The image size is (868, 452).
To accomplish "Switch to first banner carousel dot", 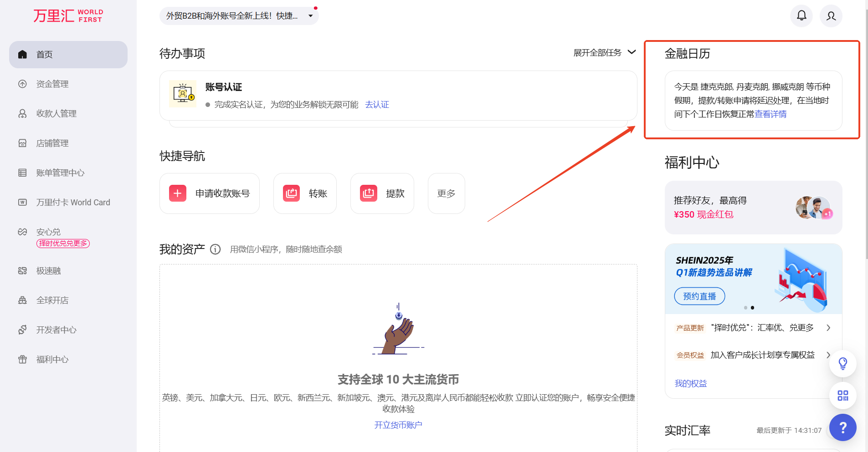I will coord(745,308).
